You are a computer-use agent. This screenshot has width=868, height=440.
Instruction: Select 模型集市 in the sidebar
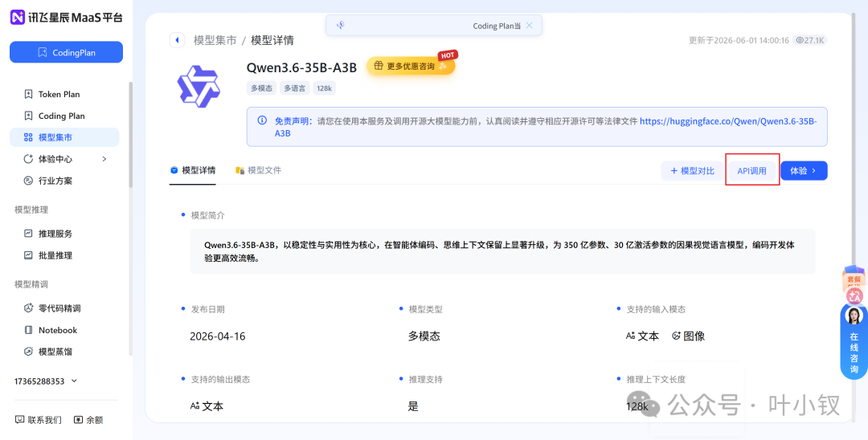(64, 137)
